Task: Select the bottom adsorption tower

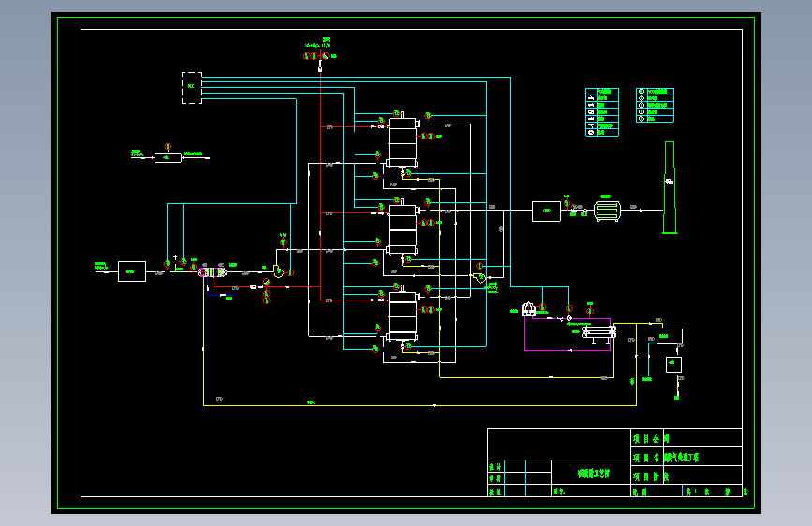Action: [403, 315]
